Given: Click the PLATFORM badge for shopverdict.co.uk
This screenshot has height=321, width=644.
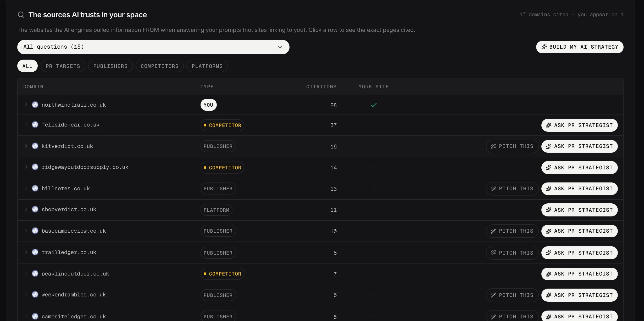Looking at the screenshot, I should 216,210.
